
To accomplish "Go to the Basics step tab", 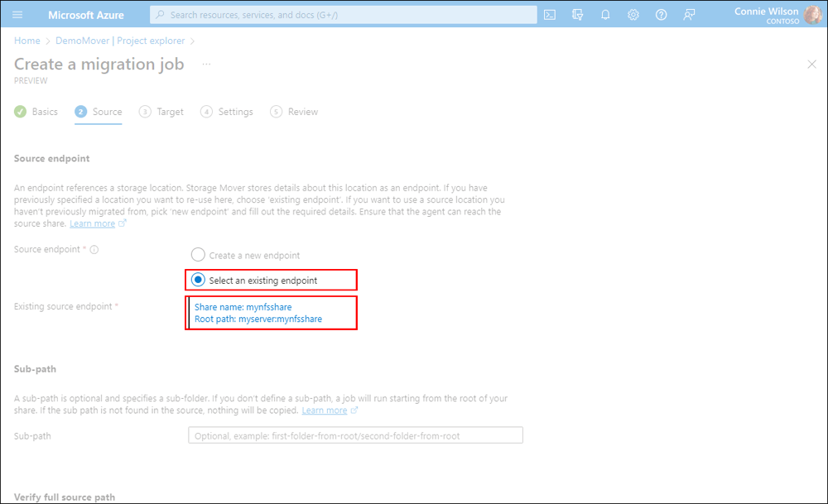I will click(36, 112).
